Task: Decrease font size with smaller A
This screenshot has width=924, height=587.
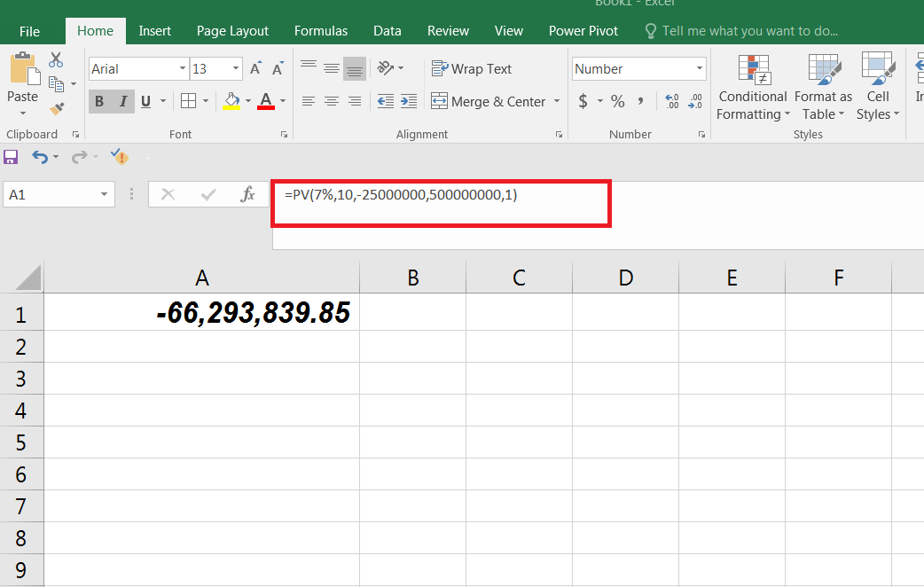Action: click(278, 68)
